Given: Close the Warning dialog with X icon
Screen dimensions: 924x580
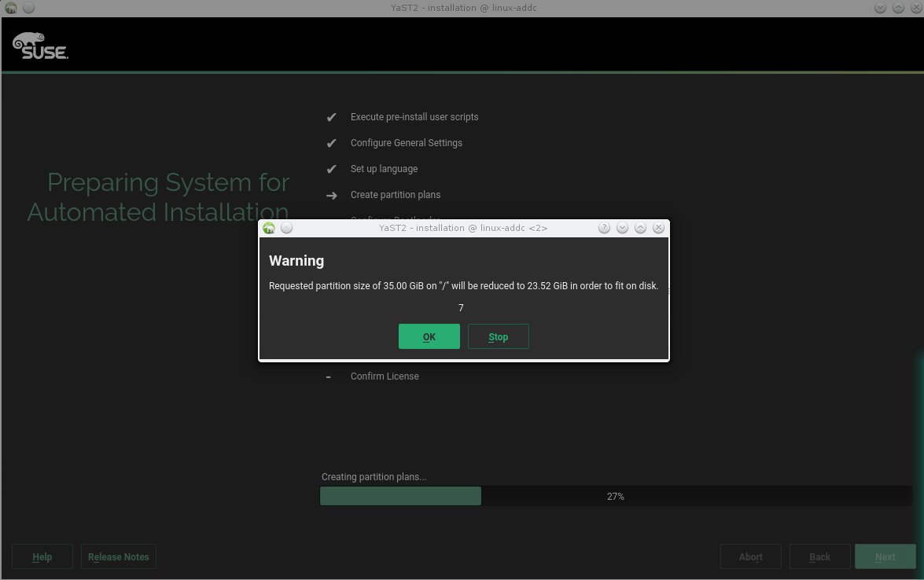Looking at the screenshot, I should coord(659,228).
